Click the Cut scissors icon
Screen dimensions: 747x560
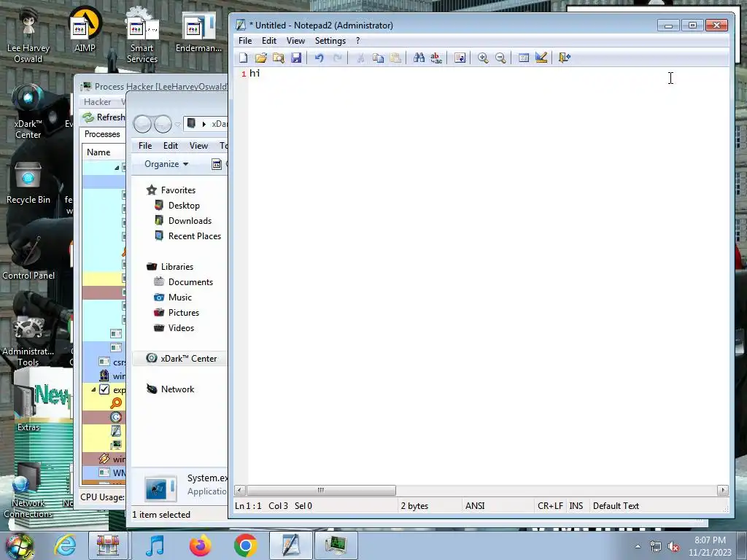point(360,58)
